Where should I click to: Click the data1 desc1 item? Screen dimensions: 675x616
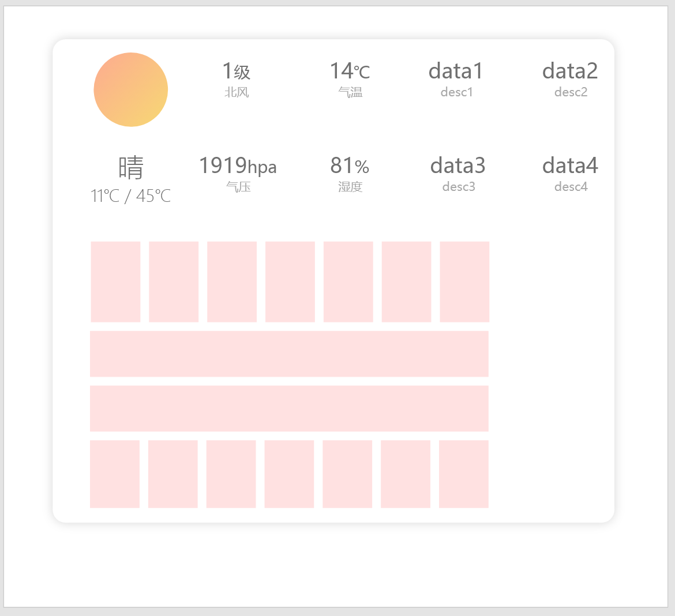[x=456, y=80]
